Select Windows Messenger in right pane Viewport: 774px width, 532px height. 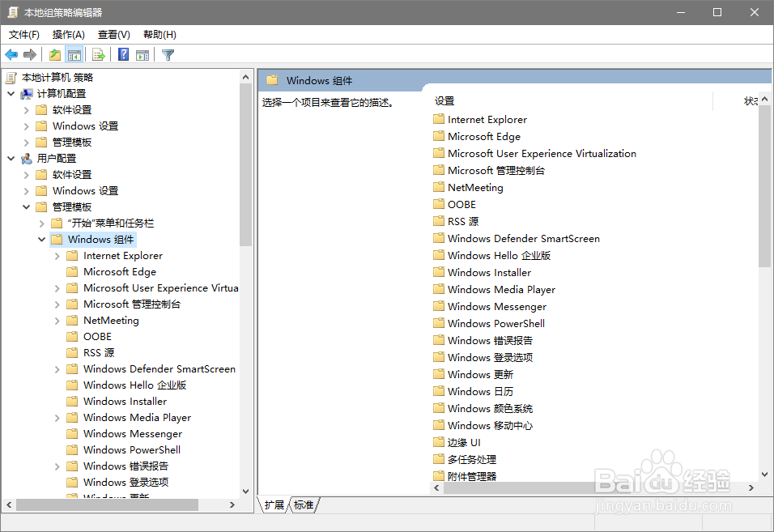tap(496, 306)
